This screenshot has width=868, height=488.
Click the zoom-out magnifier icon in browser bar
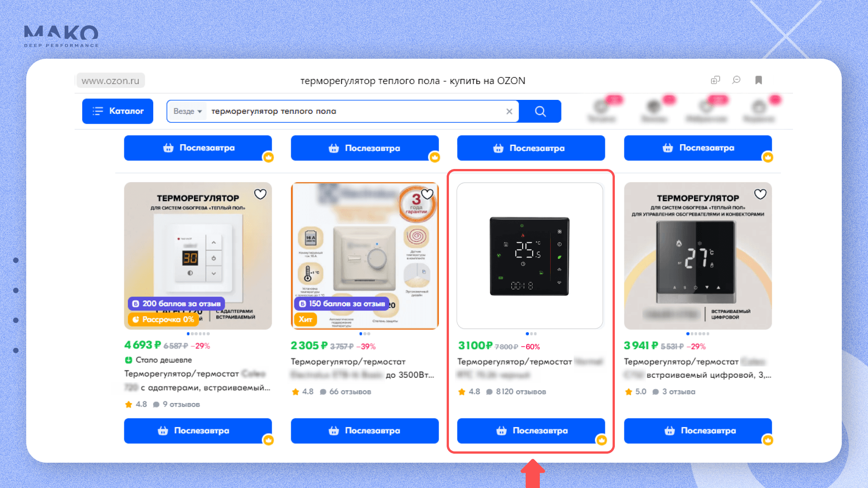pos(736,80)
